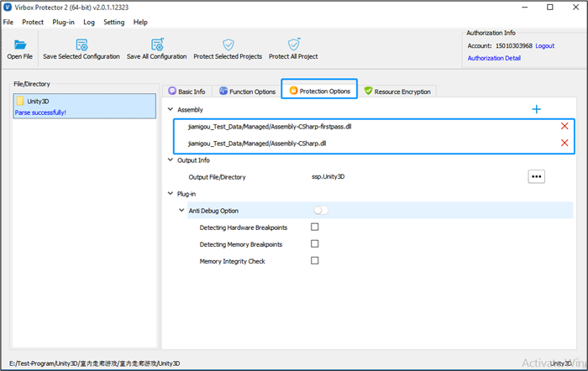The image size is (588, 371).
Task: Minimize the Virbox Protector window
Action: pos(525,7)
